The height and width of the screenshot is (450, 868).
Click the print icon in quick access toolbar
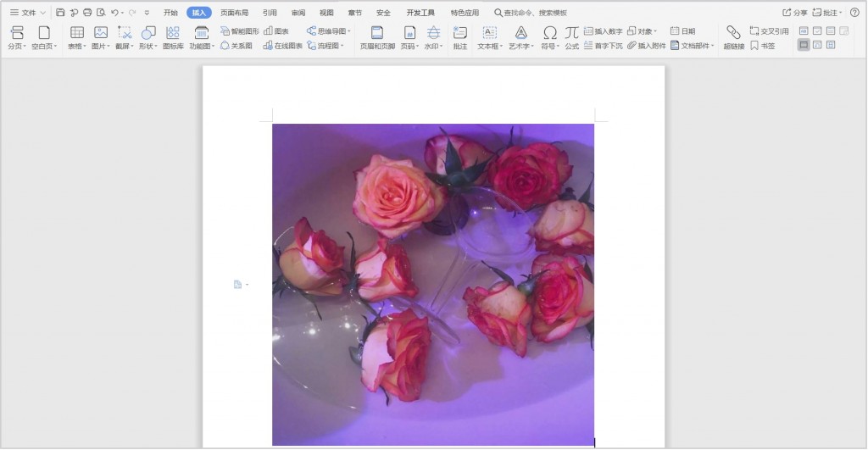(x=87, y=12)
